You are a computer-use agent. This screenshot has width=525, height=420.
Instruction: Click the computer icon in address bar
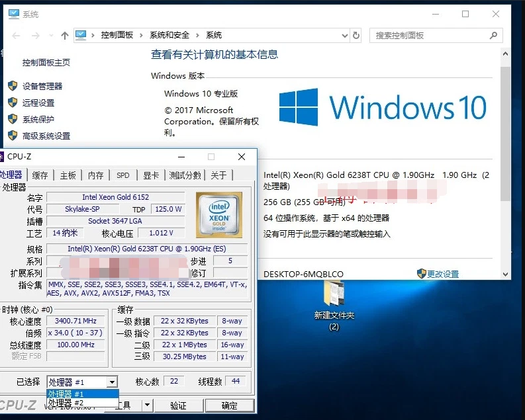[x=81, y=35]
